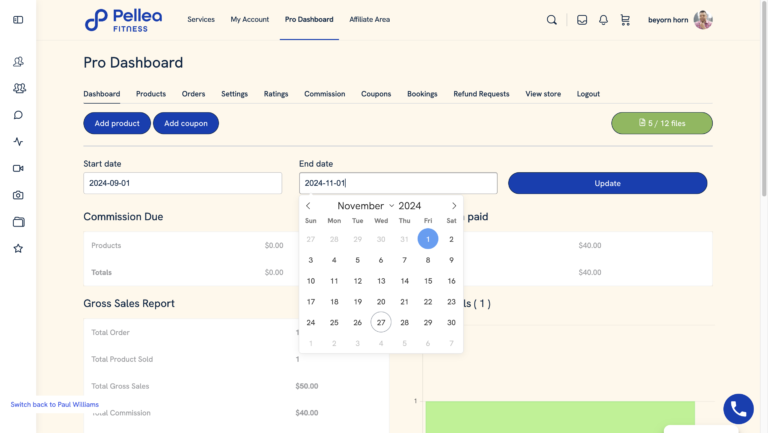Viewport: 768px width, 433px height.
Task: Switch to the Dashboard tab
Action: click(x=101, y=94)
